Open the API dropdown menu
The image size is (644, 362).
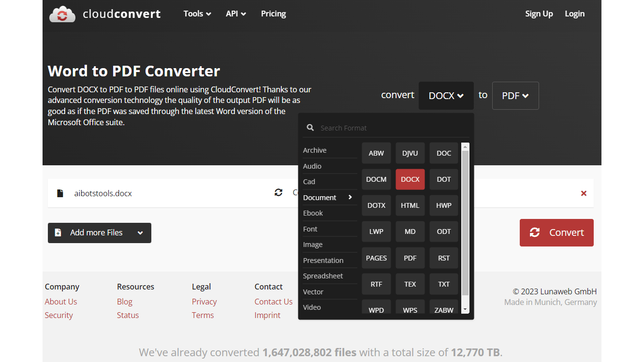[236, 14]
